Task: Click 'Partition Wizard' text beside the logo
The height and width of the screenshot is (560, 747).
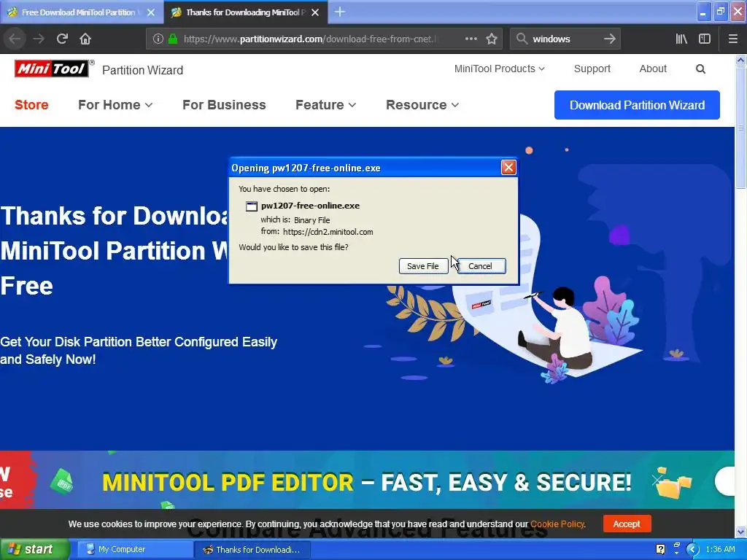Action: [142, 70]
